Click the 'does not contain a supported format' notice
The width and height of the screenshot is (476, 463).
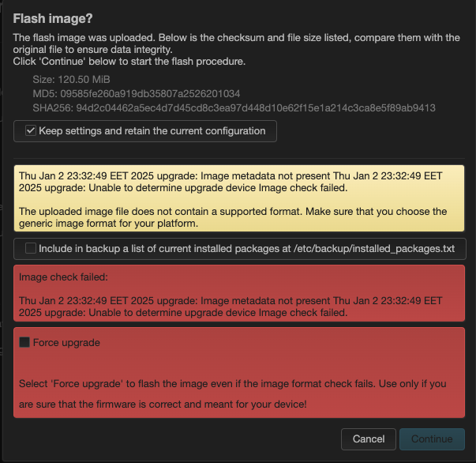[x=233, y=217]
